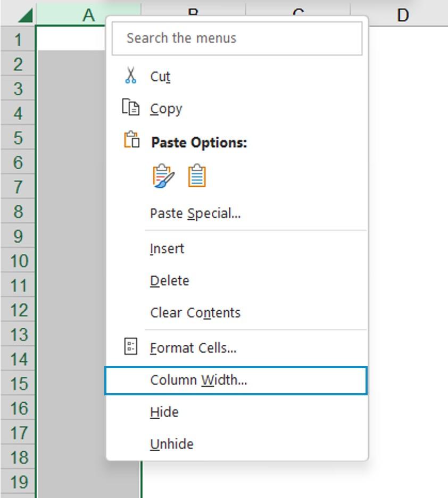Select the column D header

(x=403, y=15)
